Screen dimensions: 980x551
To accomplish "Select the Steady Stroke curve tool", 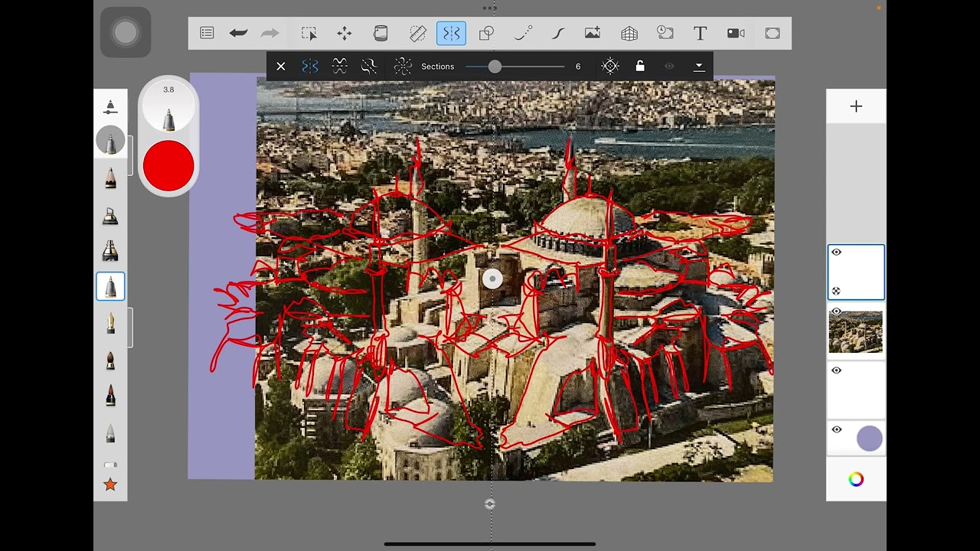I will [557, 33].
